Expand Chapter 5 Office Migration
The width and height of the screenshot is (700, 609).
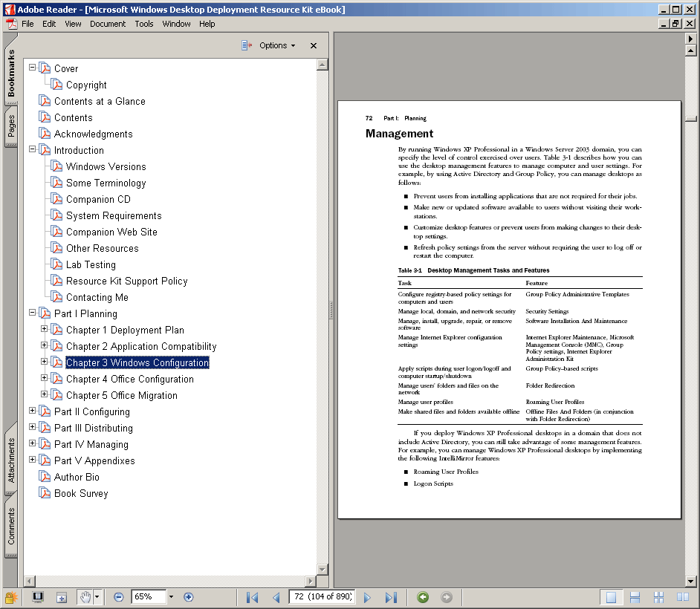point(44,394)
